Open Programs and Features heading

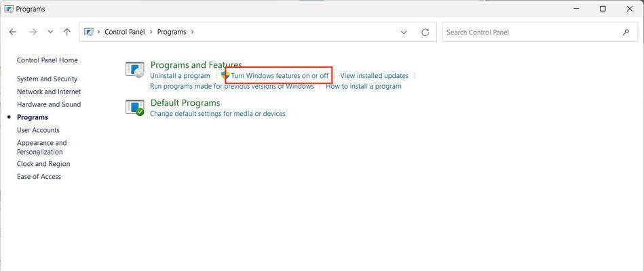(196, 65)
